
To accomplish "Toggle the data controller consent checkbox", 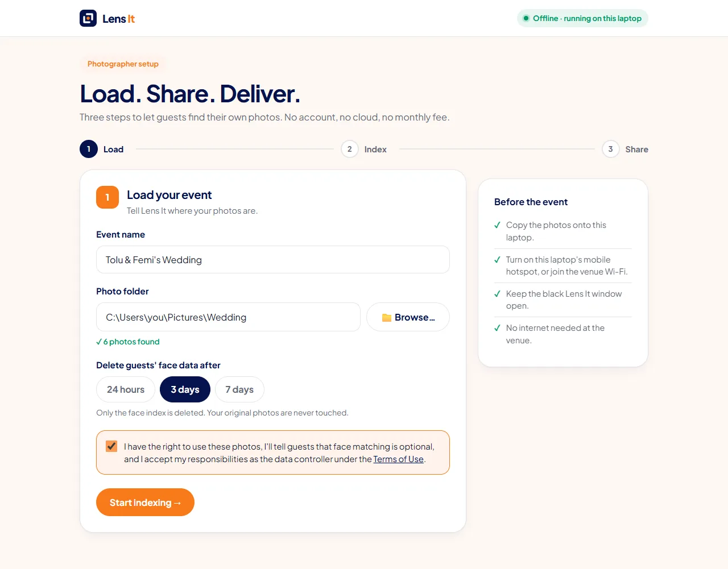I will point(111,446).
